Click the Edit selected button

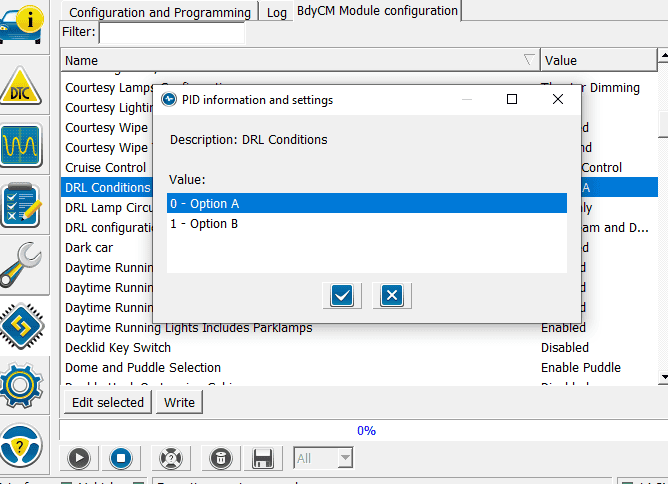[x=108, y=402]
